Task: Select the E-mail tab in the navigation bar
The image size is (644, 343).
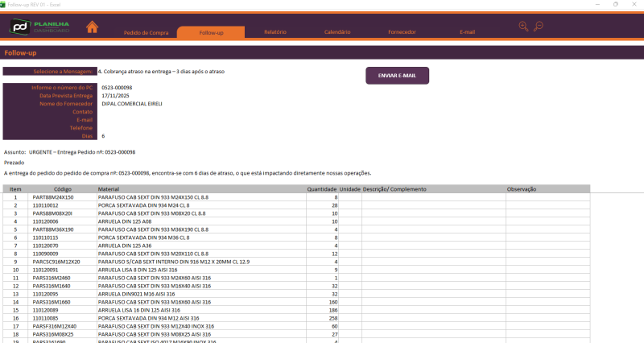Action: tap(467, 32)
